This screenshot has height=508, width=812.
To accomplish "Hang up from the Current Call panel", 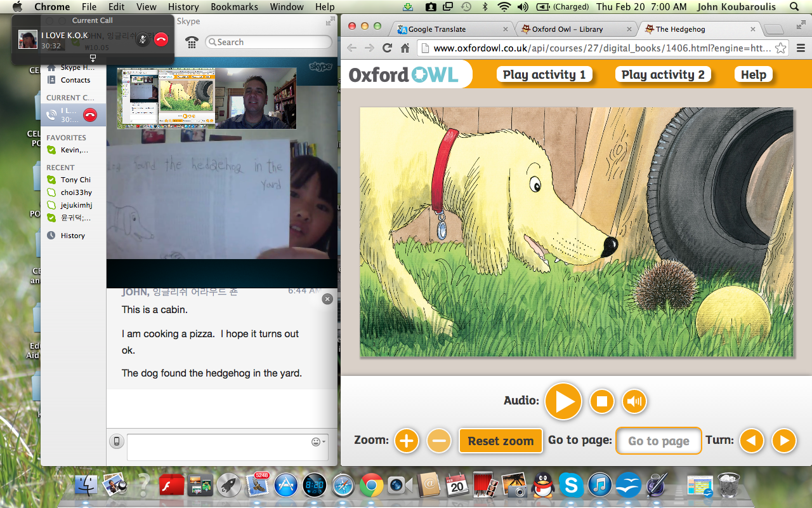I will pos(161,39).
